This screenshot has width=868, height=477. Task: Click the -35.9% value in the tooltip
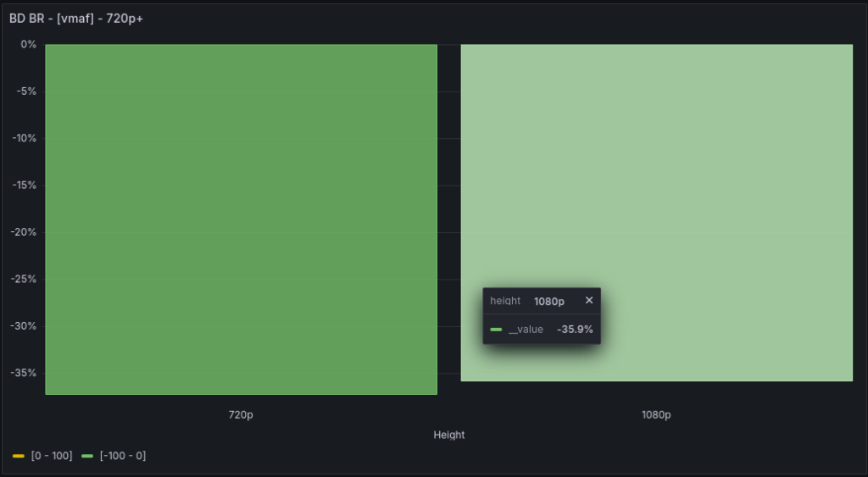coord(575,330)
